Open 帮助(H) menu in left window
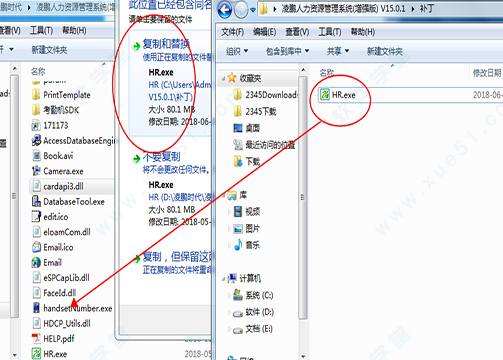This screenshot has height=360, width=503. [74, 31]
